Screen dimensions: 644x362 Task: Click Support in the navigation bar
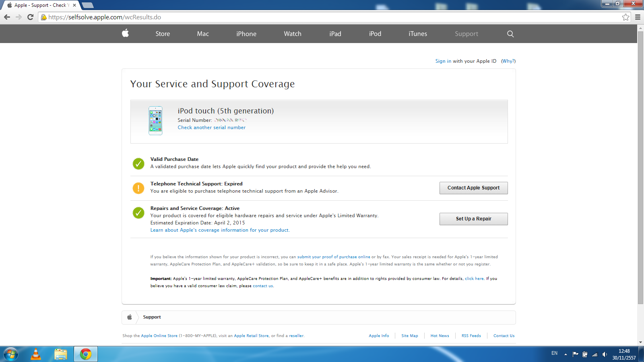pos(466,34)
